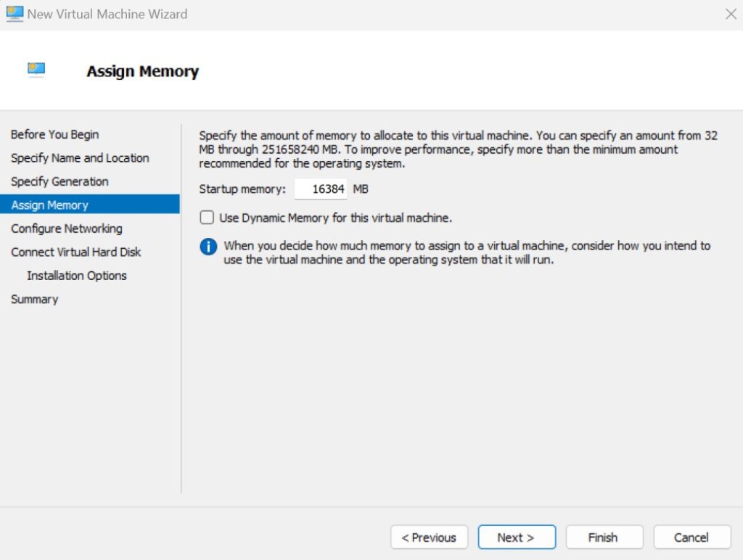Image resolution: width=743 pixels, height=560 pixels.
Task: Open Connect Virtual Hard Disk step
Action: click(76, 252)
